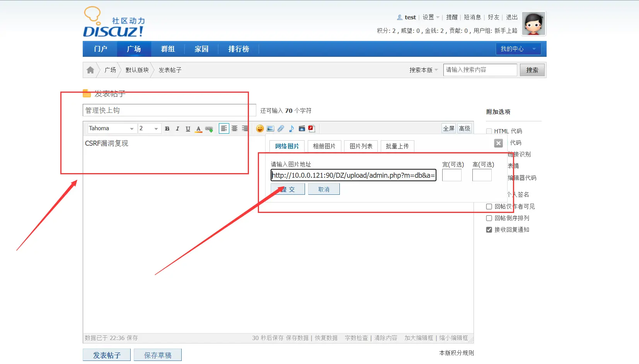Screen dimensions: 639x364
Task: Toggle the HTML 代码 checkbox
Action: coord(489,131)
